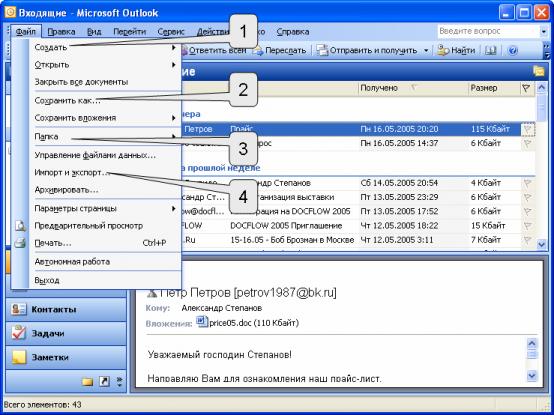
Task: Click the print preview icon in menu
Action: pyautogui.click(x=20, y=226)
